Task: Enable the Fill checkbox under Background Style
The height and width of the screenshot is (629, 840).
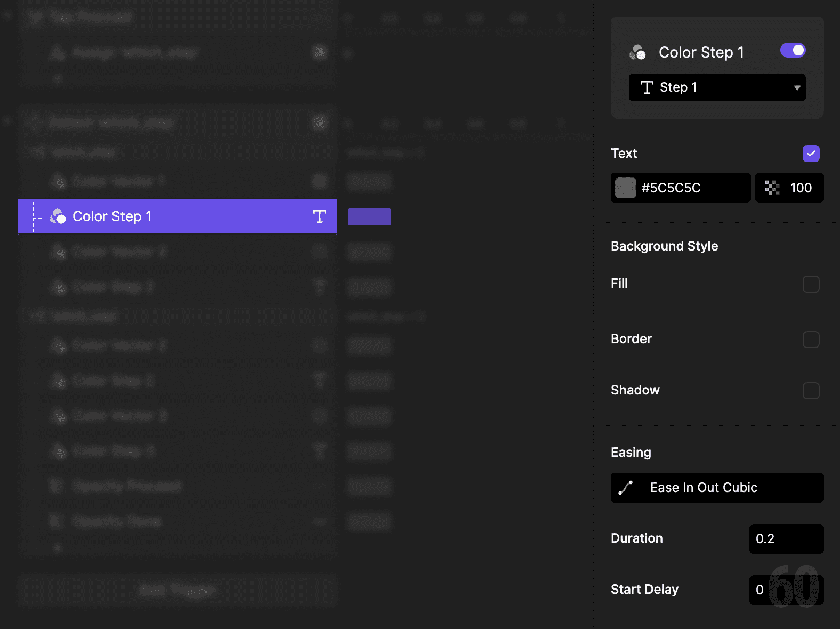Action: tap(811, 284)
